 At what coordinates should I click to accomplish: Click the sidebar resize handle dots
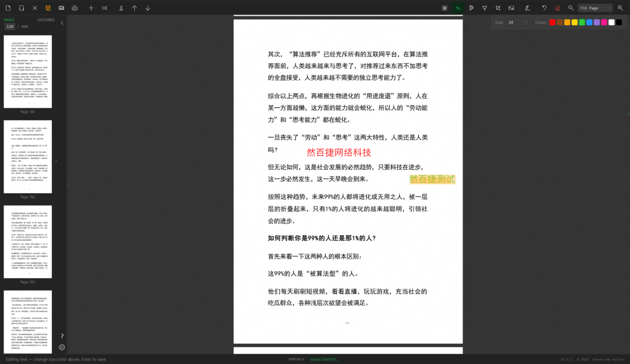click(x=67, y=184)
